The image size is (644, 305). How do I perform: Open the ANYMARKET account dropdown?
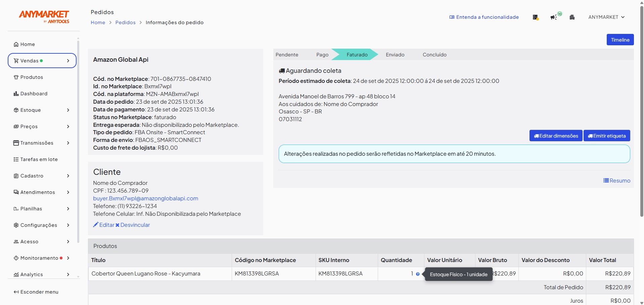pyautogui.click(x=606, y=17)
